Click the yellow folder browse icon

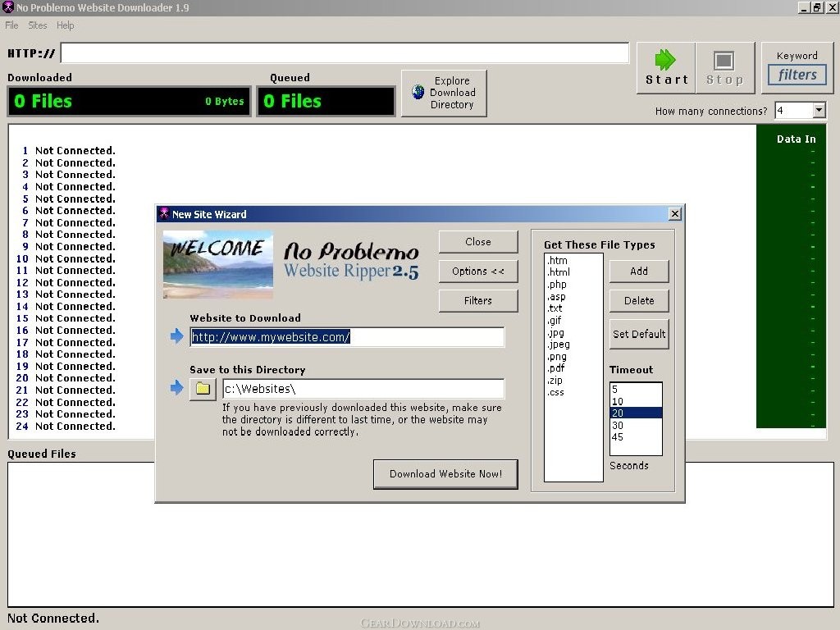point(203,388)
